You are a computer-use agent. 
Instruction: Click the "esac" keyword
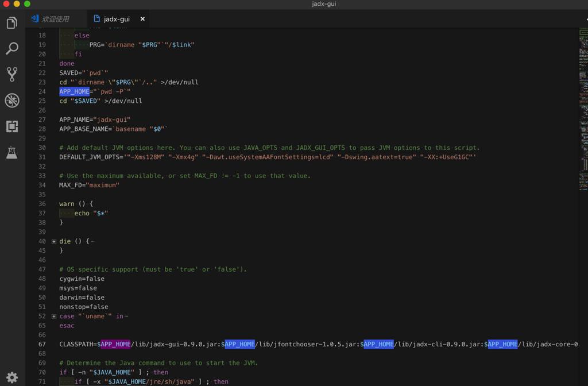(x=67, y=326)
